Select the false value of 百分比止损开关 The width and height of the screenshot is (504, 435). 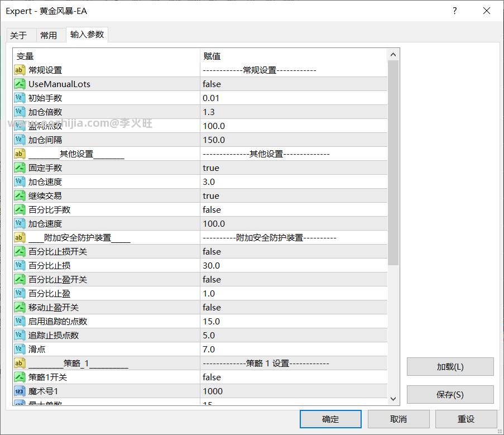(294, 252)
